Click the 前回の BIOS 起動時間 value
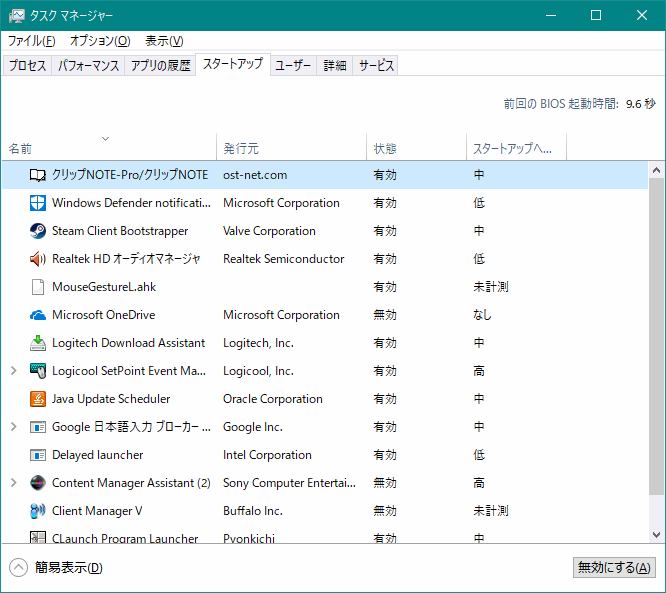The width and height of the screenshot is (666, 593). point(641,104)
